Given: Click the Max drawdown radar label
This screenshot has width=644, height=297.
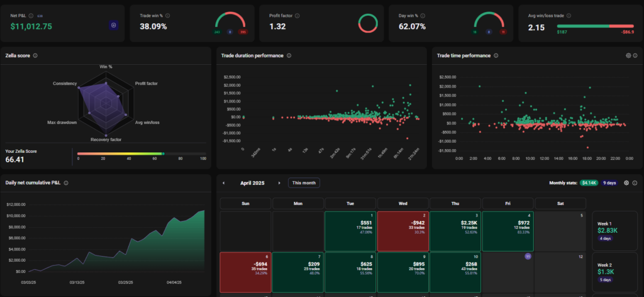Looking at the screenshot, I should point(62,123).
